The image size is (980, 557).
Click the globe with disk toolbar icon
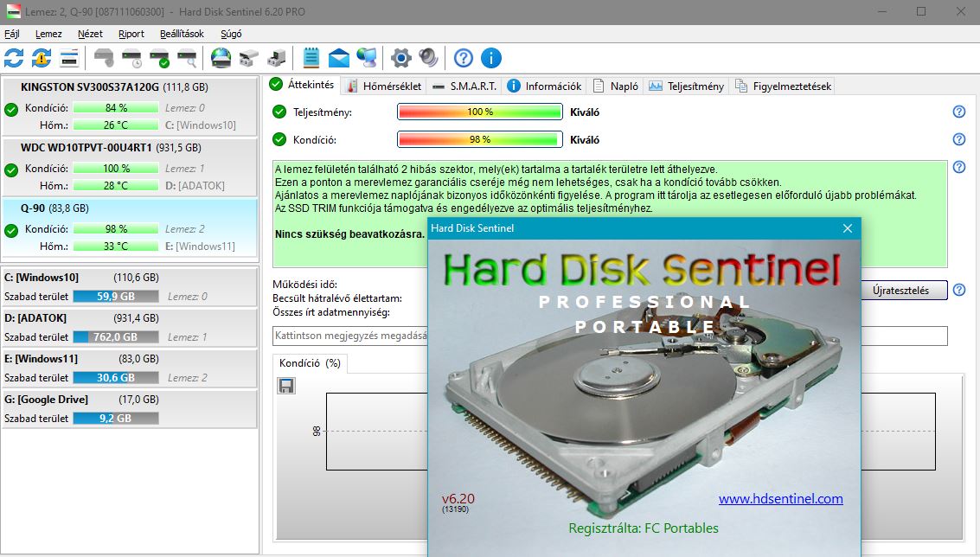pos(221,58)
